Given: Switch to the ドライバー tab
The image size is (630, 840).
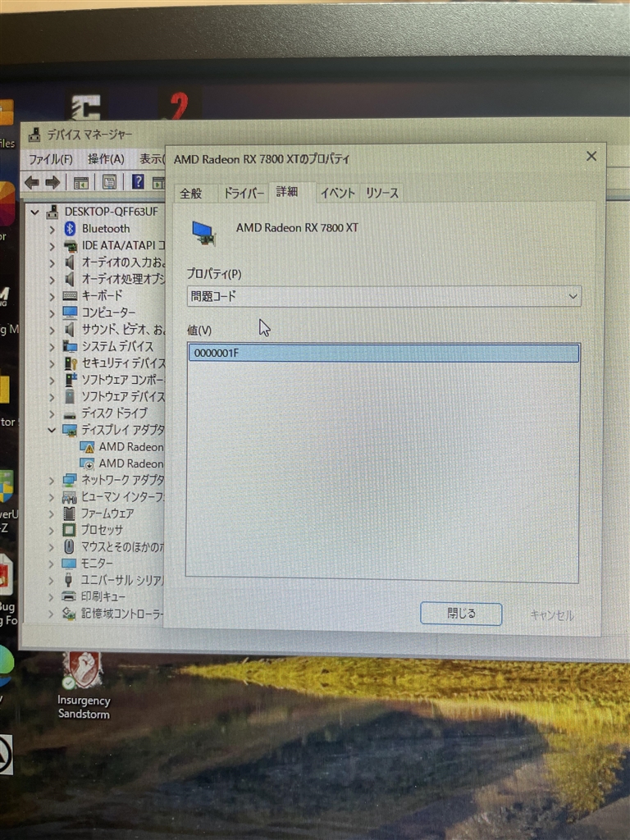Looking at the screenshot, I should tap(244, 193).
